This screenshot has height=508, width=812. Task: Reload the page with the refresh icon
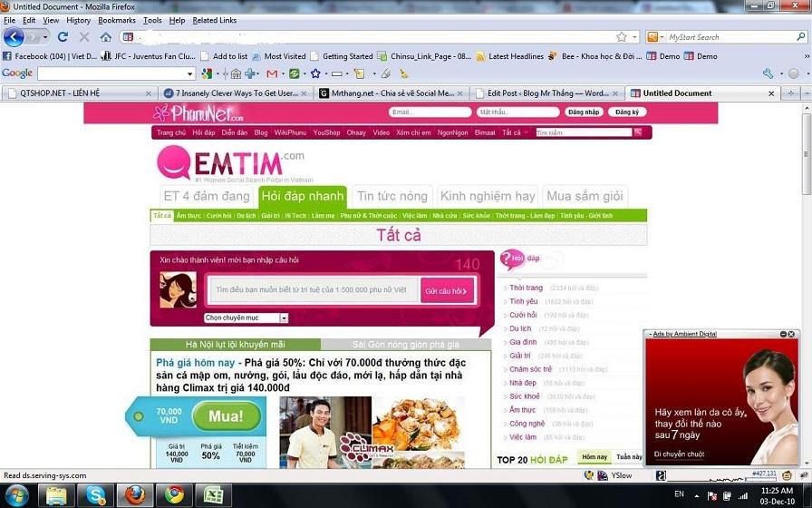point(63,37)
